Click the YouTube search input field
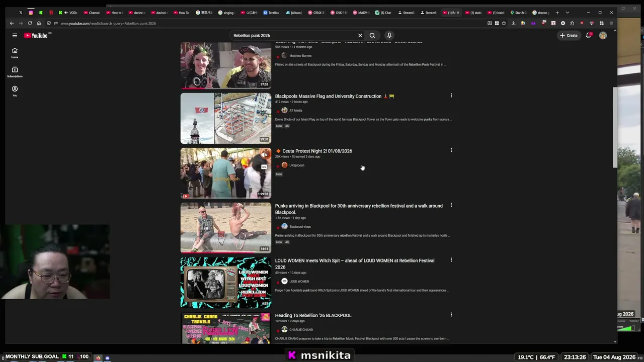Screen dimensions: 644x362 click(x=293, y=35)
